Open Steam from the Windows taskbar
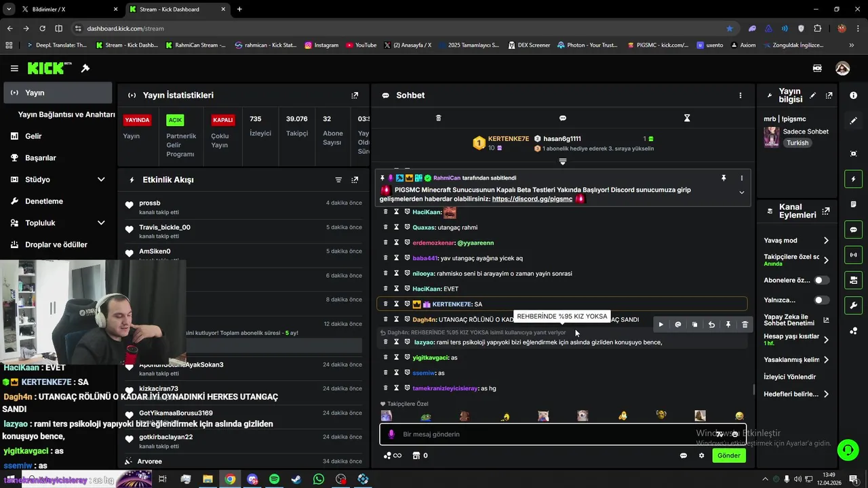The image size is (868, 488). (296, 479)
